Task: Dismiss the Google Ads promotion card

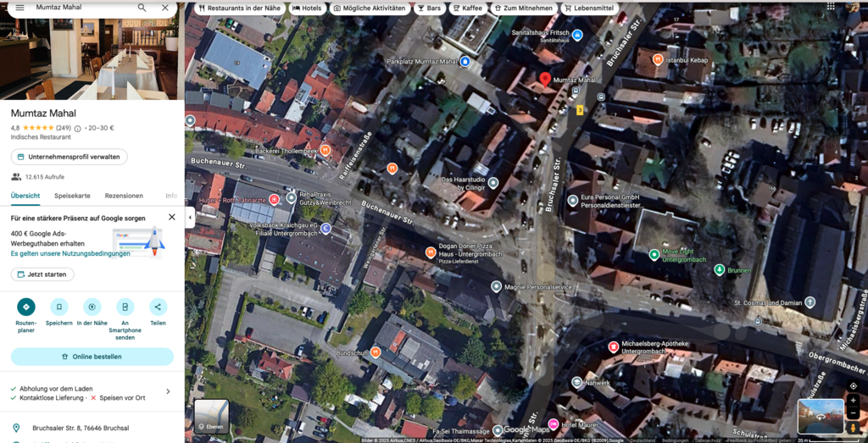Action: click(x=172, y=217)
